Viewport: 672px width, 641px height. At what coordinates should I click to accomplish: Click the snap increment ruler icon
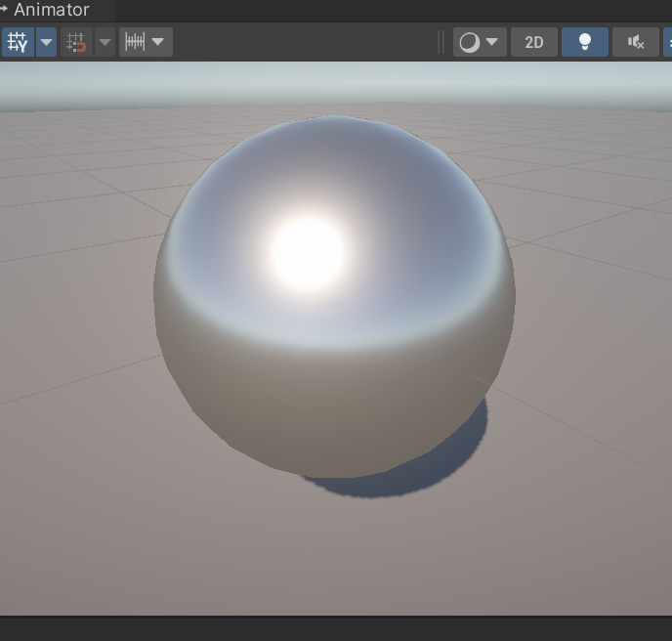tap(135, 42)
